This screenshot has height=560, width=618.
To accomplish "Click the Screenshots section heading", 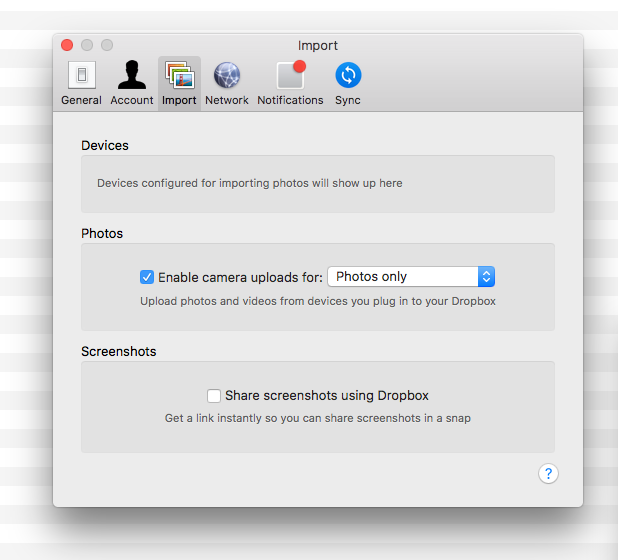I will pyautogui.click(x=119, y=351).
